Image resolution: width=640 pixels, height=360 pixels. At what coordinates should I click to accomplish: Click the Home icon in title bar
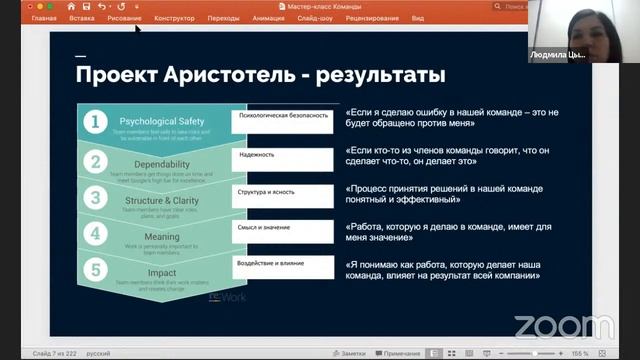pyautogui.click(x=71, y=7)
